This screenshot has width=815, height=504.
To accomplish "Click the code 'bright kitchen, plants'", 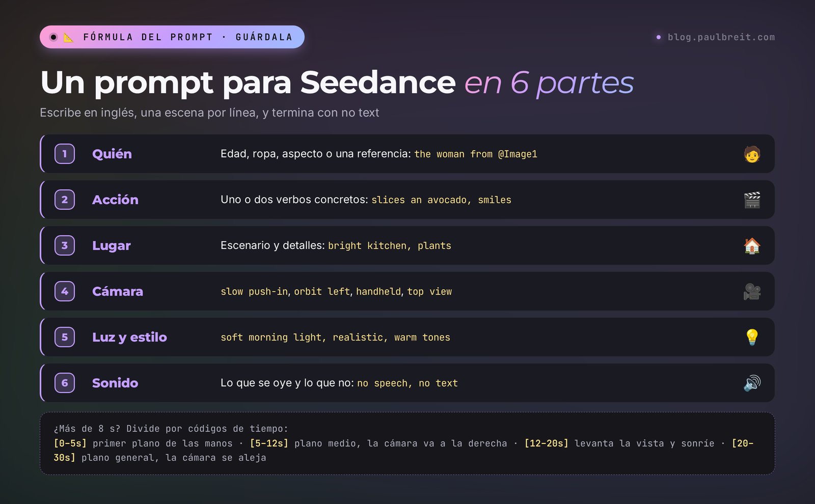I will [x=390, y=245].
